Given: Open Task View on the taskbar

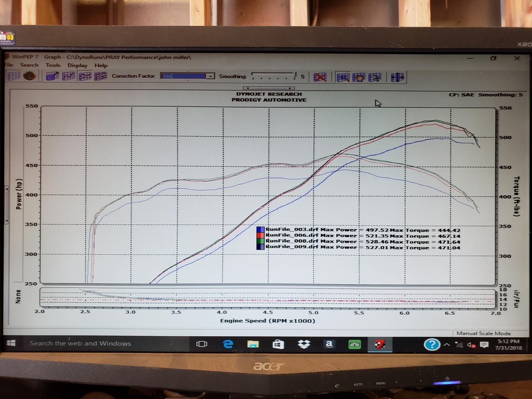Looking at the screenshot, I should (x=201, y=344).
